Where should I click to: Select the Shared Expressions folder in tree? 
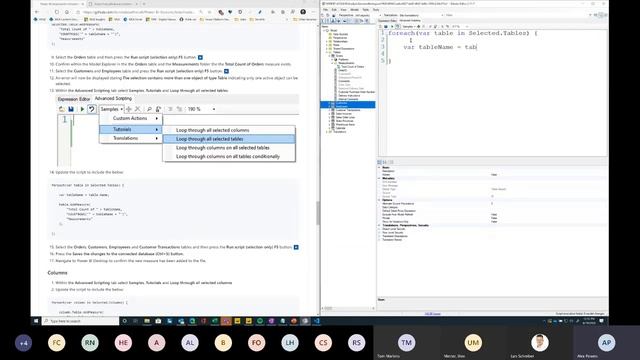click(x=344, y=49)
